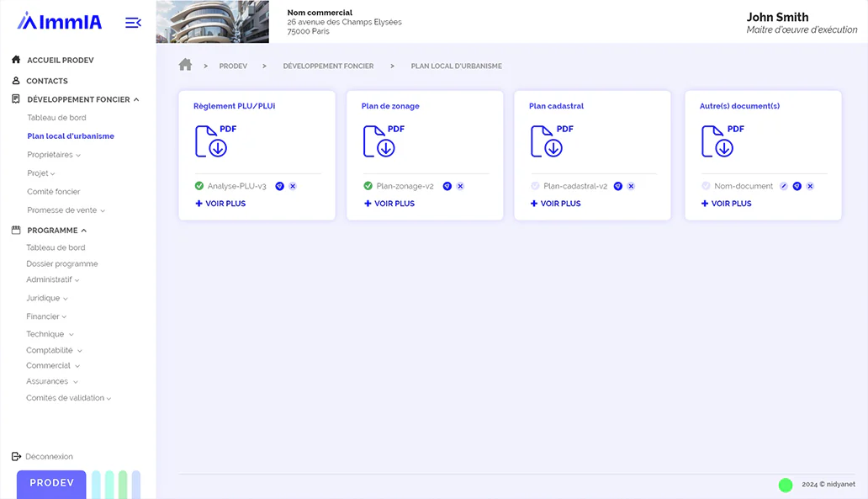
Task: Expand the Commercial submenu
Action: click(x=77, y=366)
